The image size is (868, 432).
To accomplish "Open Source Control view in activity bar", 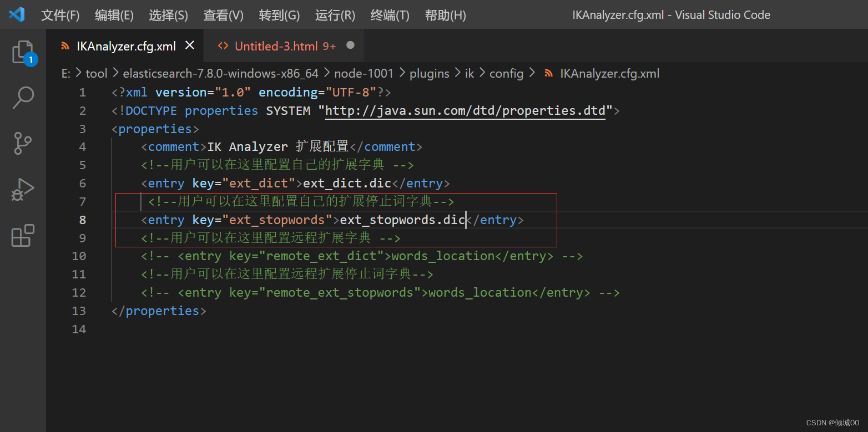I will 23,143.
